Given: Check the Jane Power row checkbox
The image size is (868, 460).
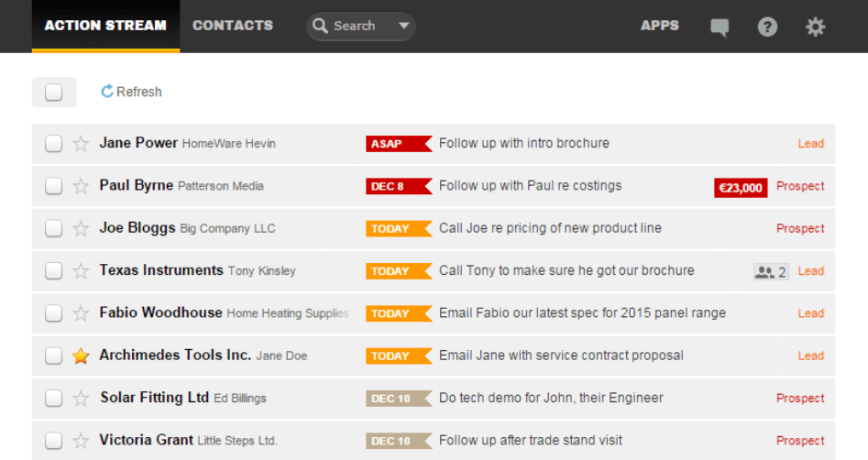Looking at the screenshot, I should pos(54,143).
